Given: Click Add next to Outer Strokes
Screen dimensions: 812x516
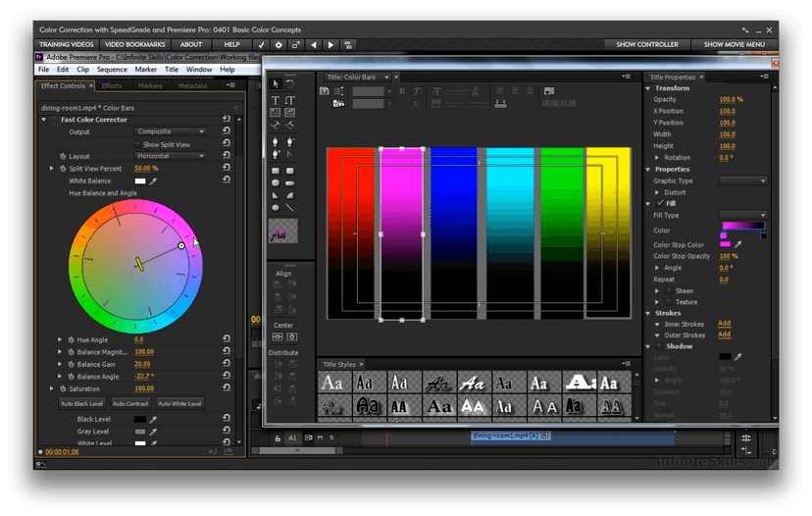Looking at the screenshot, I should click(725, 335).
